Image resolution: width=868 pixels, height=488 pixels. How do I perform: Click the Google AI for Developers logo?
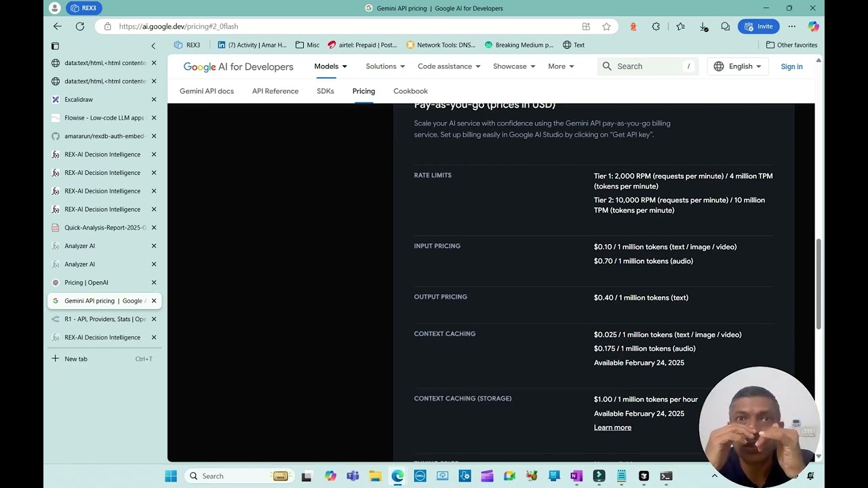pos(238,66)
